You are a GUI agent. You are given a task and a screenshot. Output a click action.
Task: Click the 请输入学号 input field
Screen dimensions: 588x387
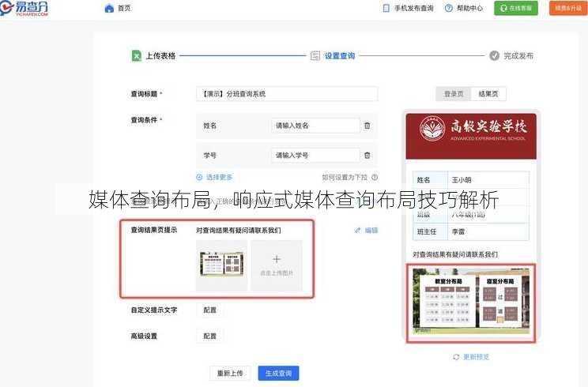[315, 155]
